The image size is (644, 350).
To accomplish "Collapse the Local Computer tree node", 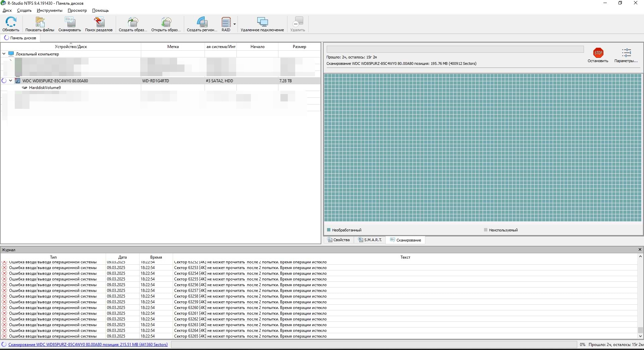I will coord(4,54).
